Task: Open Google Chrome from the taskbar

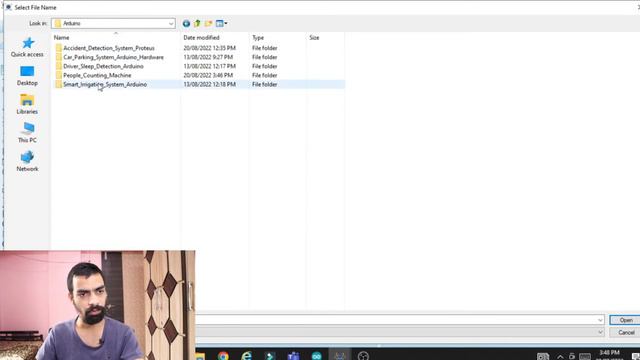Action: point(223,356)
